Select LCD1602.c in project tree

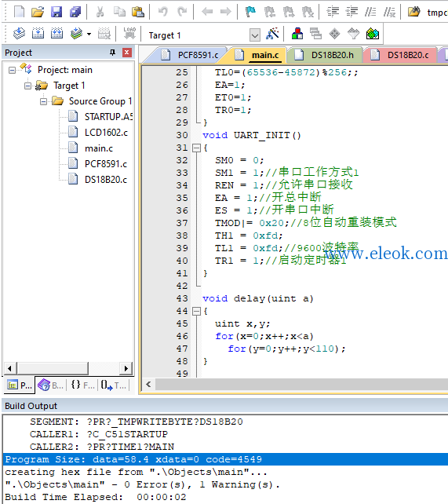click(x=106, y=133)
